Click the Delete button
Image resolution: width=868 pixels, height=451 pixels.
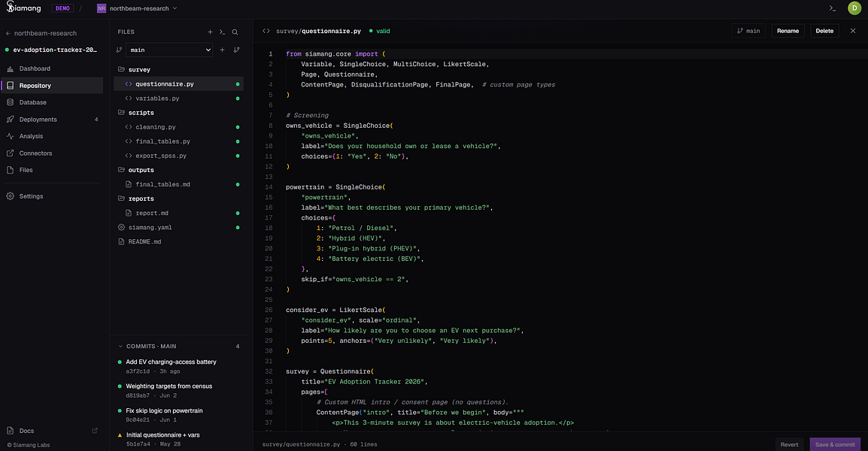click(x=824, y=31)
